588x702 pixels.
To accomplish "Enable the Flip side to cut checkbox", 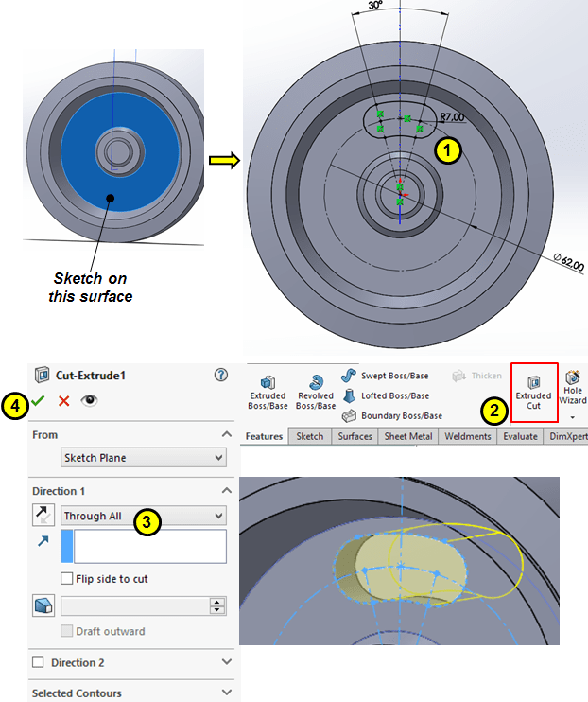I will [67, 579].
